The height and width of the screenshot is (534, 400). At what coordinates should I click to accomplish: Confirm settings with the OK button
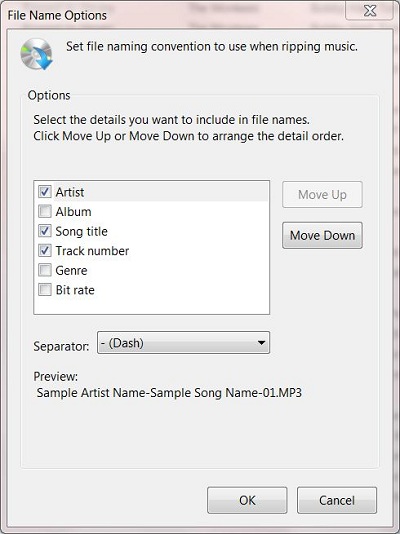coord(247,500)
